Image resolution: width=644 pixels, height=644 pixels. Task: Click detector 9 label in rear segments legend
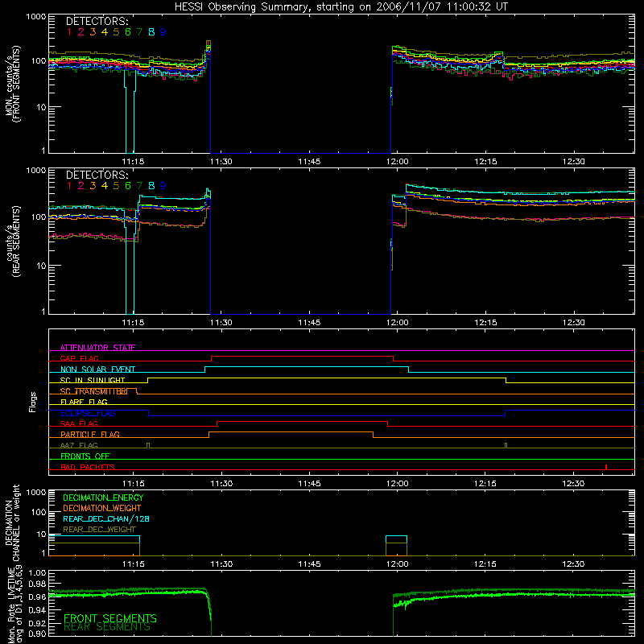tap(163, 186)
